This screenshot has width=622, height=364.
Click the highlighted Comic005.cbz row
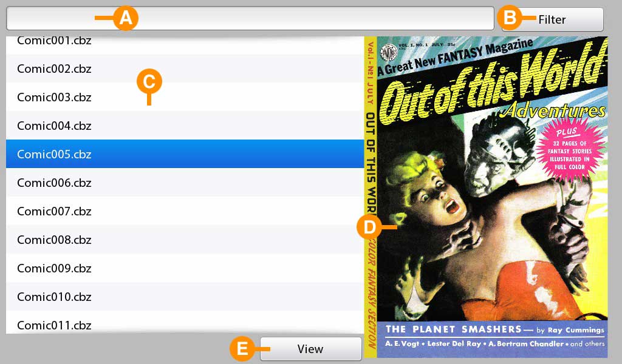(x=185, y=153)
